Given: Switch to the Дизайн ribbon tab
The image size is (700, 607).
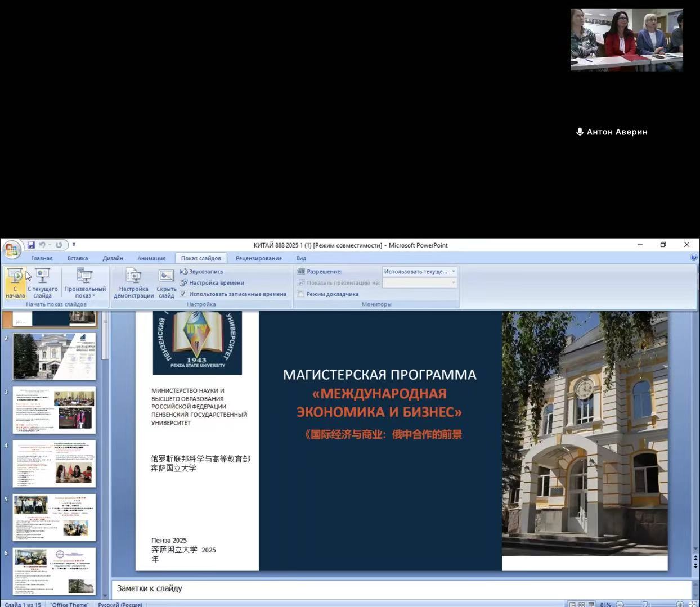Looking at the screenshot, I should point(113,258).
